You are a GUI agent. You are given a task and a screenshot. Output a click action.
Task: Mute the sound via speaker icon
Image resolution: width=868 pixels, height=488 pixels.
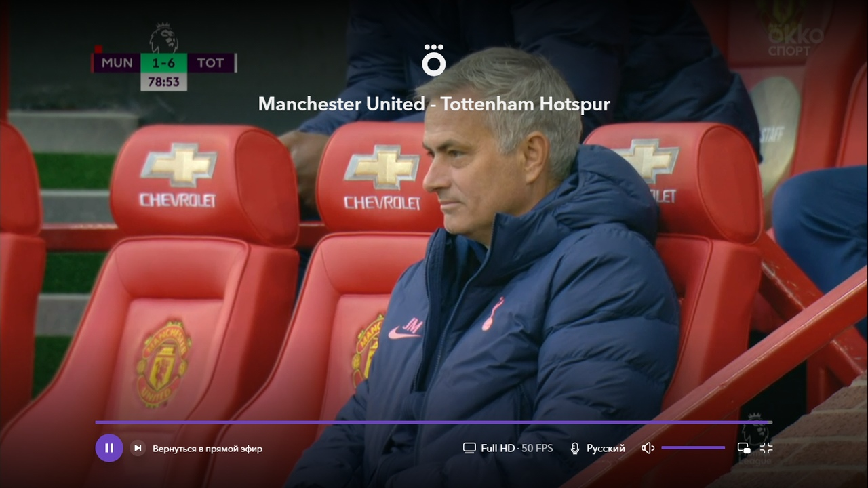coord(648,448)
